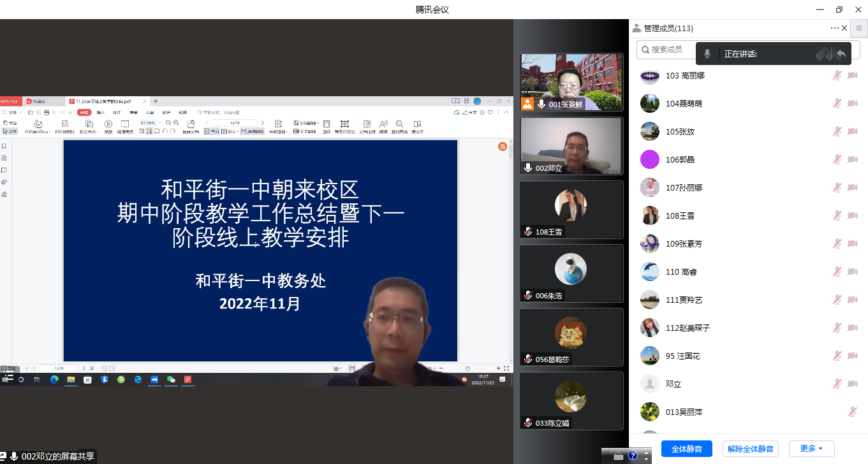Click the 解除全体静音 unmute all button
The width and height of the screenshot is (868, 464).
(750, 449)
